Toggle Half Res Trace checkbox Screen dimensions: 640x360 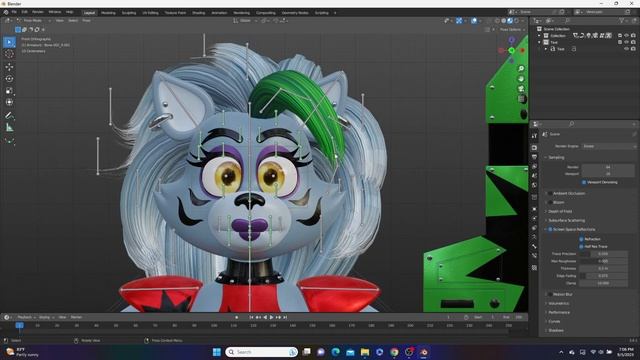[582, 247]
